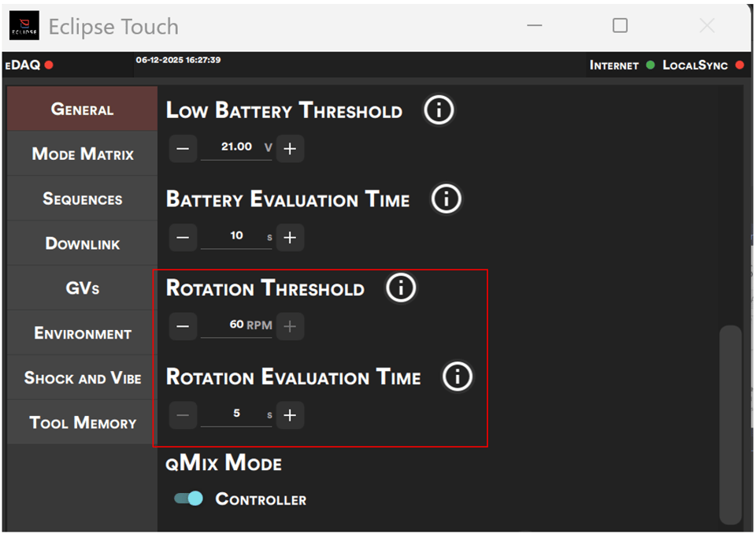Open Rotation Threshold info icon
Screen dimensions: 756x534
coord(401,287)
